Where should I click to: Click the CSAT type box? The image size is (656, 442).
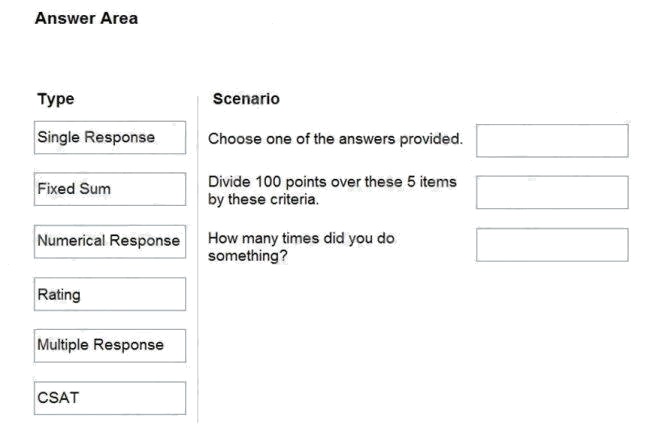(109, 398)
